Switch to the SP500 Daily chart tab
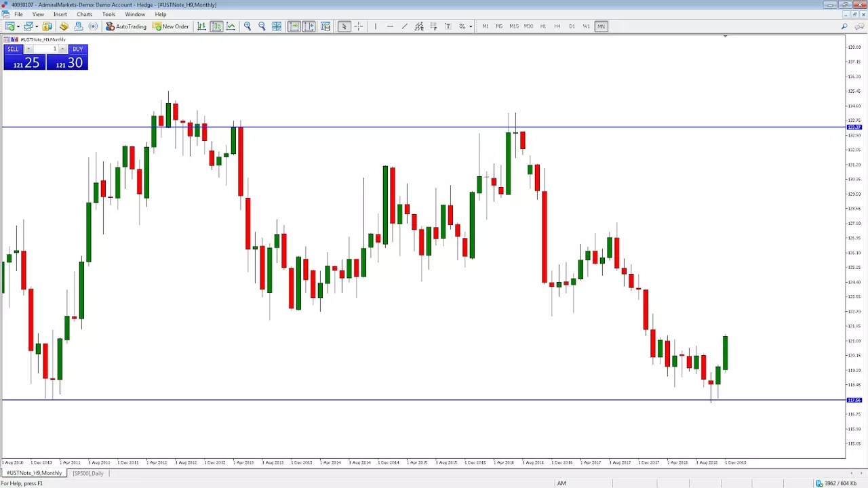The width and height of the screenshot is (868, 488). click(x=88, y=473)
